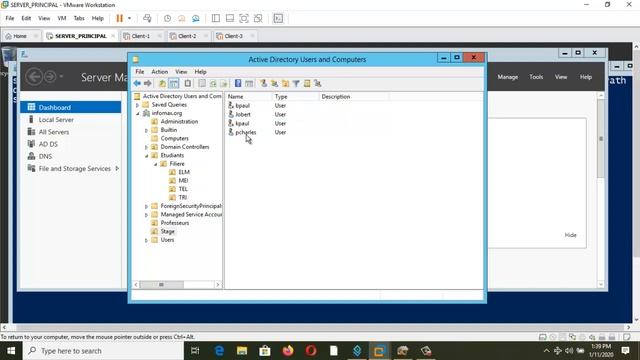640x360 pixels.
Task: Open Local Server in Server Manager sidebar
Action: [x=56, y=120]
